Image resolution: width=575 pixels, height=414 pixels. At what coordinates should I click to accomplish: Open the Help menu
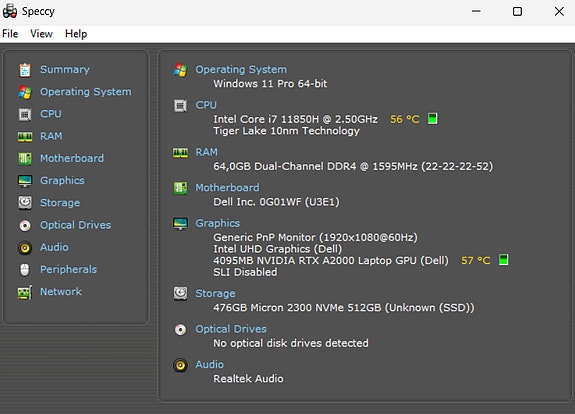[x=76, y=34]
